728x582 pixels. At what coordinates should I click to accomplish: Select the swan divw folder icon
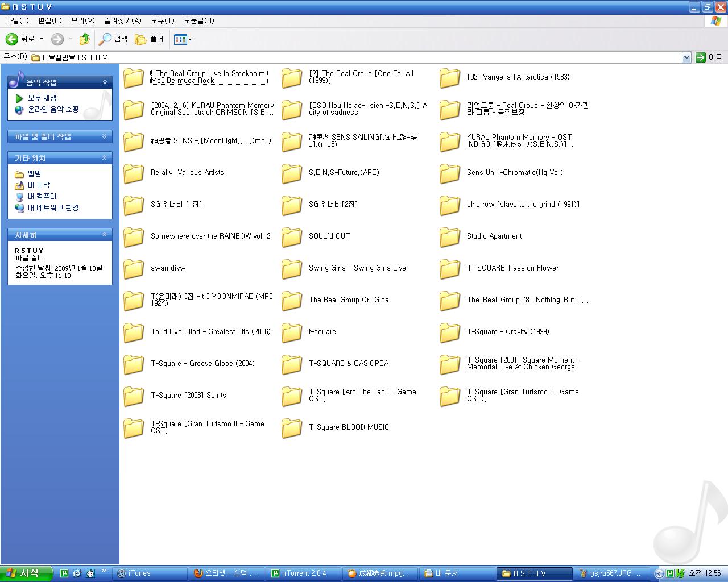click(134, 269)
